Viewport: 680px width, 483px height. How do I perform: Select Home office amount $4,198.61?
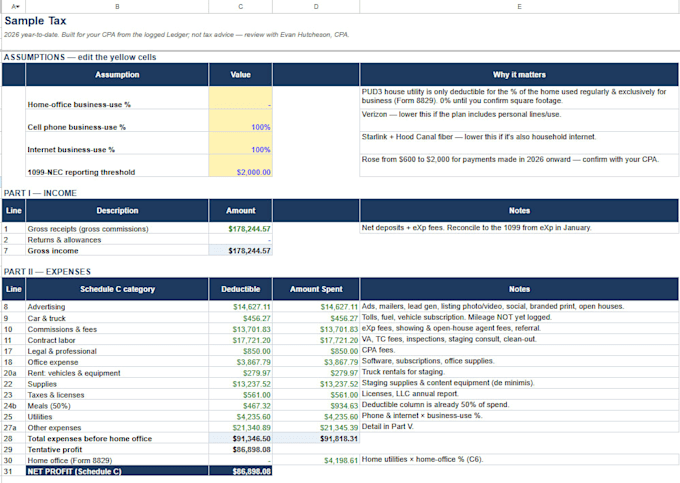[x=316, y=460]
